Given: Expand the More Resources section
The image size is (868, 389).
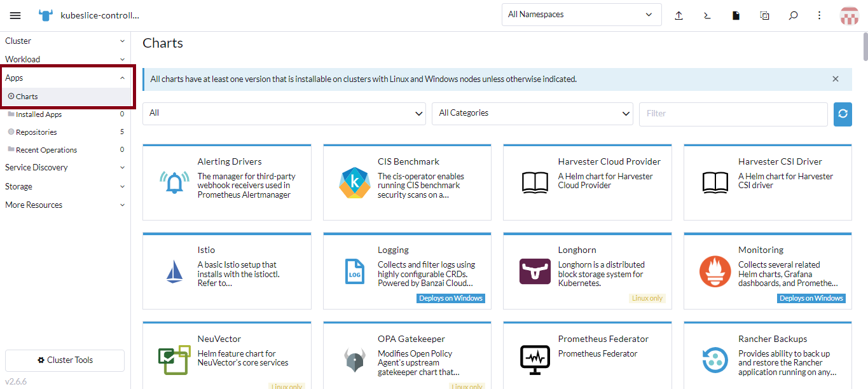Looking at the screenshot, I should coord(65,205).
